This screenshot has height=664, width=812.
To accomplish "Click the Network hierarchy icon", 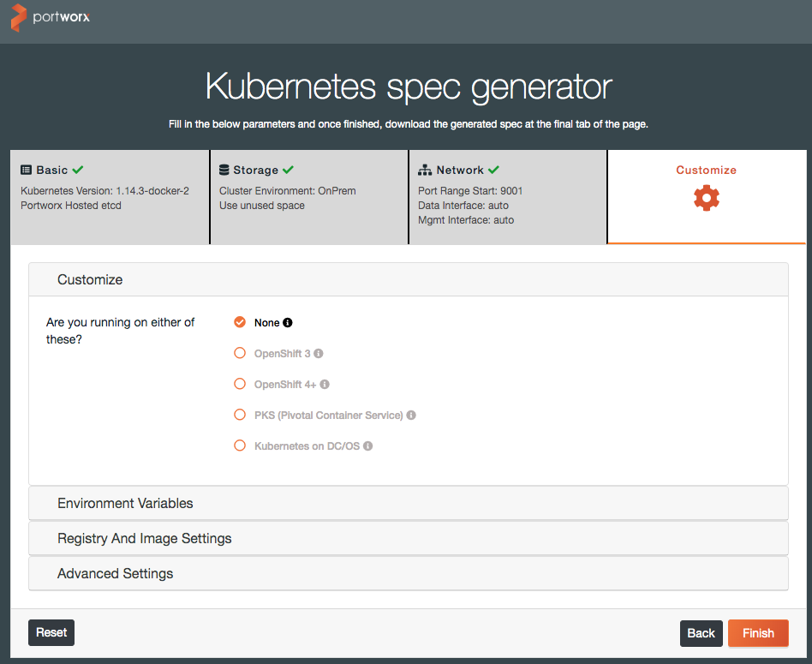I will pos(425,170).
